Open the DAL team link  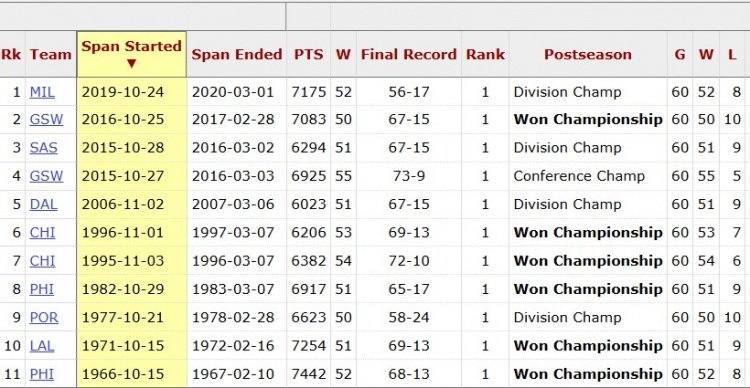[44, 204]
